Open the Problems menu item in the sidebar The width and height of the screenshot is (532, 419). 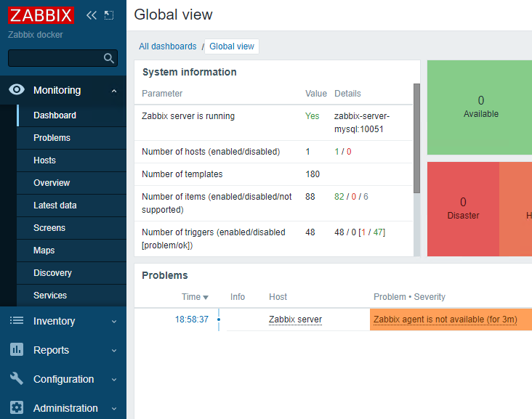[71, 138]
